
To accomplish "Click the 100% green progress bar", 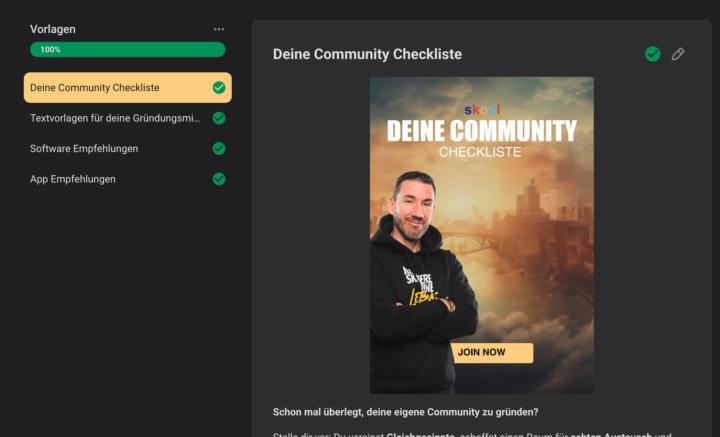I will [128, 50].
